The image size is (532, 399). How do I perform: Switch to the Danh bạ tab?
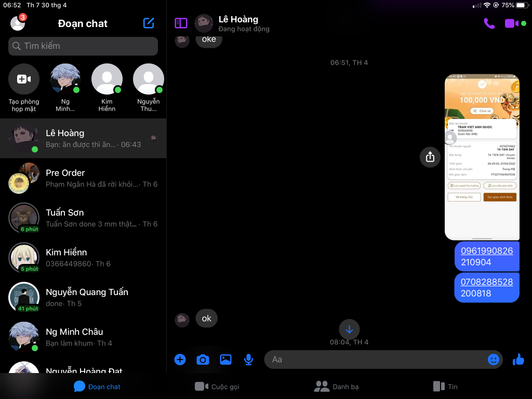point(337,387)
